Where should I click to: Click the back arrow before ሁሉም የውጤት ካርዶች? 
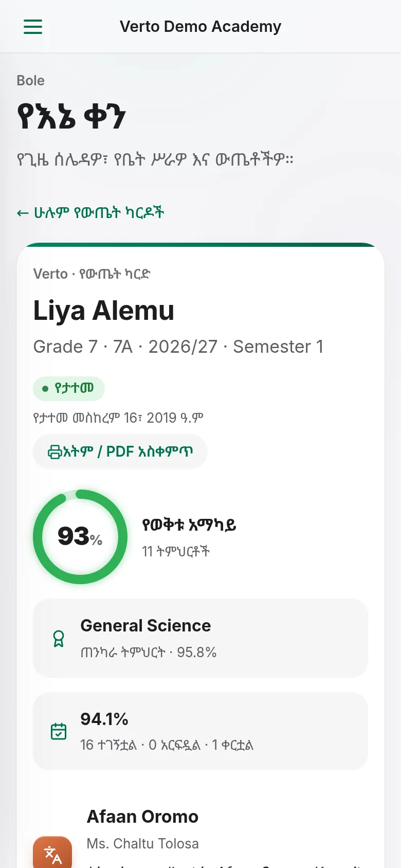[x=23, y=213]
